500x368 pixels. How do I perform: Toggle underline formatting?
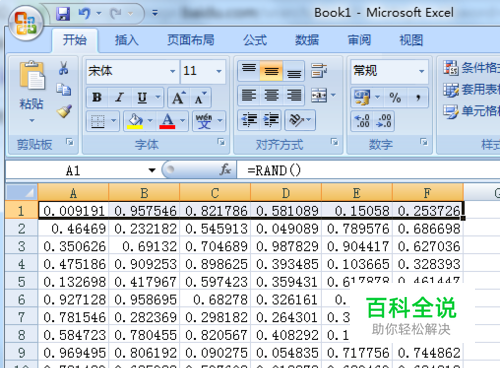(x=142, y=97)
